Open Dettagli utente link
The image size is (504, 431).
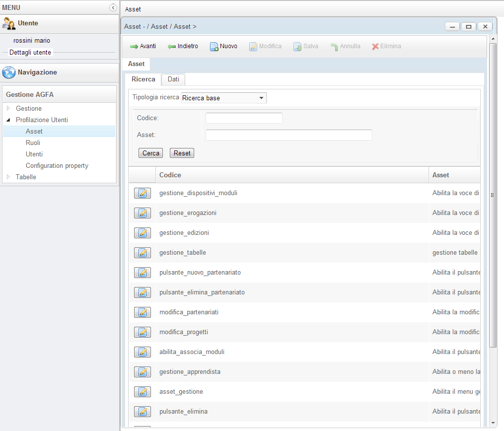[30, 52]
